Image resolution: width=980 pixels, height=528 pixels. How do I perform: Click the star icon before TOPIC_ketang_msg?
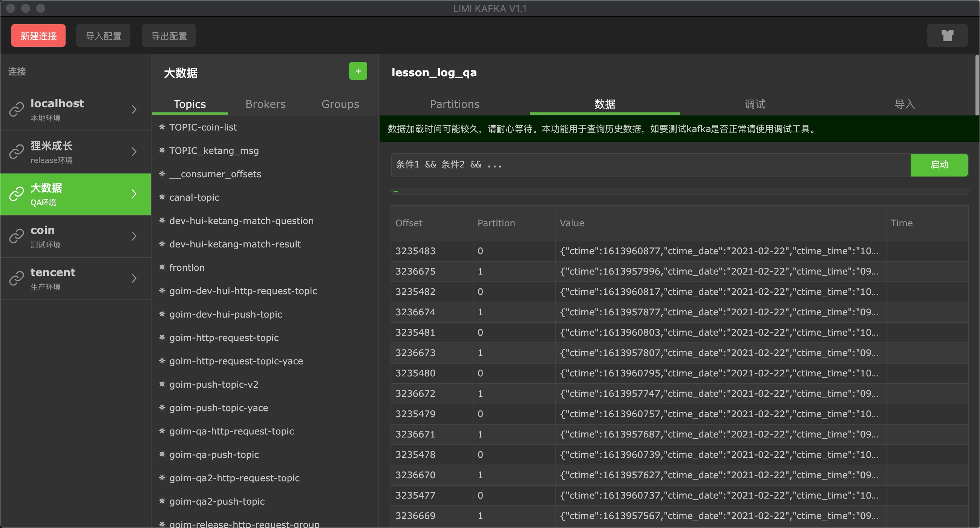tap(162, 150)
